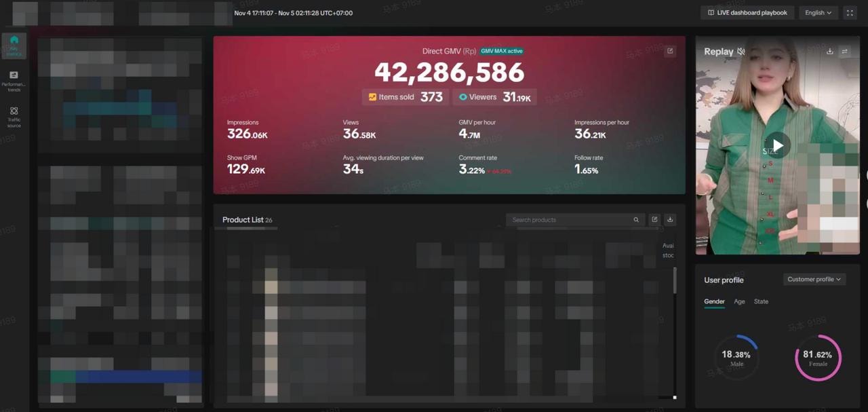The image size is (868, 412).
Task: Open Performance trends in the sidebar
Action: point(14,81)
